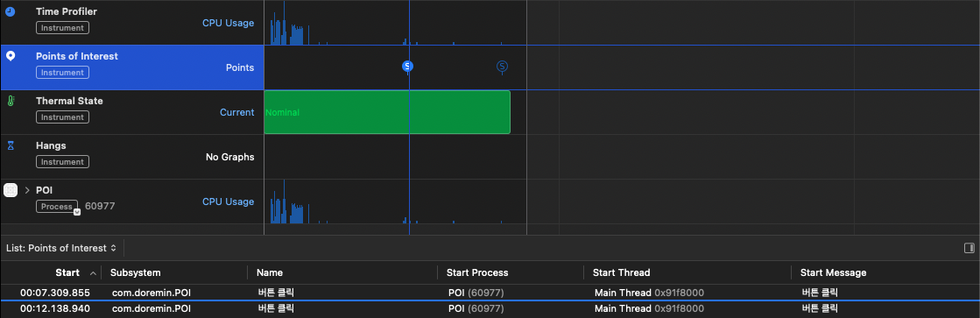Viewport: 980px width, 318px height.
Task: Click the Time Profiler clock icon
Action: (10, 11)
